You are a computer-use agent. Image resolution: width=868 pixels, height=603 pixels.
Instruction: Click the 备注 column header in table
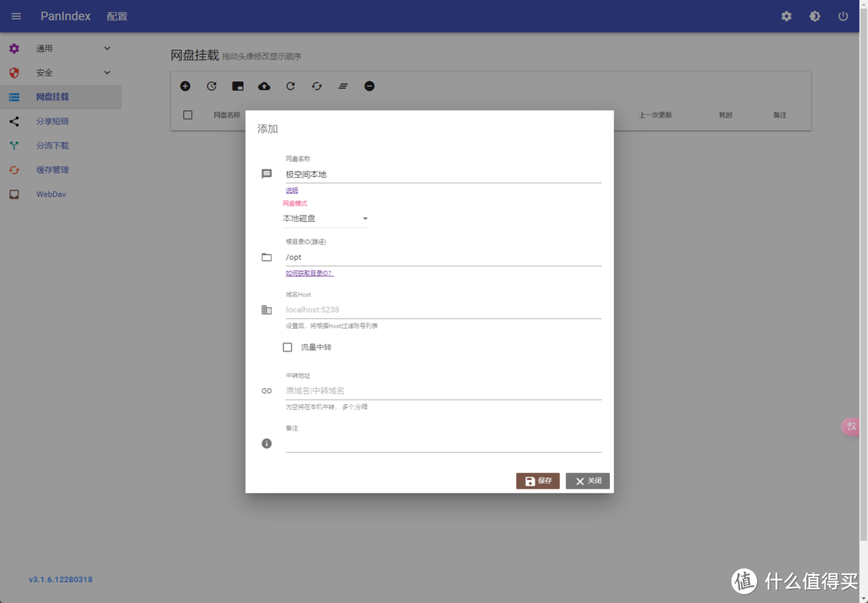click(x=780, y=115)
